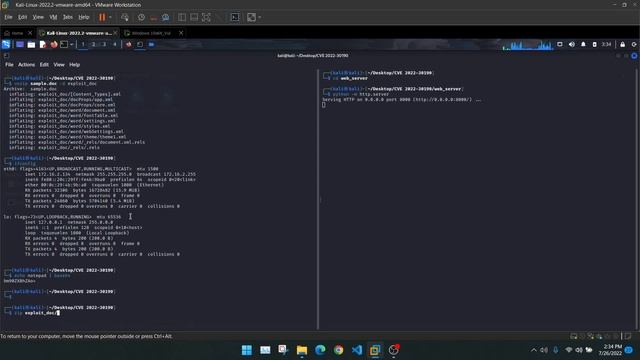640x360 pixels.
Task: Open terminal Edit menu
Action: click(44, 64)
